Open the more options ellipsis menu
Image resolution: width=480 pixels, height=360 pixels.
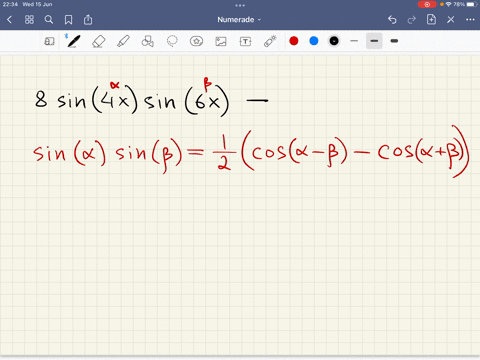pyautogui.click(x=470, y=20)
